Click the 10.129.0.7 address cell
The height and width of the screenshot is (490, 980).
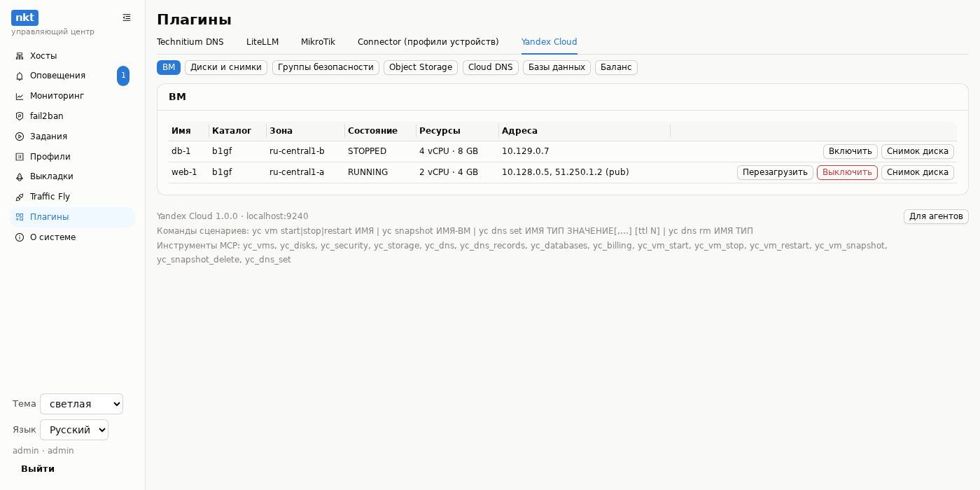[584, 151]
